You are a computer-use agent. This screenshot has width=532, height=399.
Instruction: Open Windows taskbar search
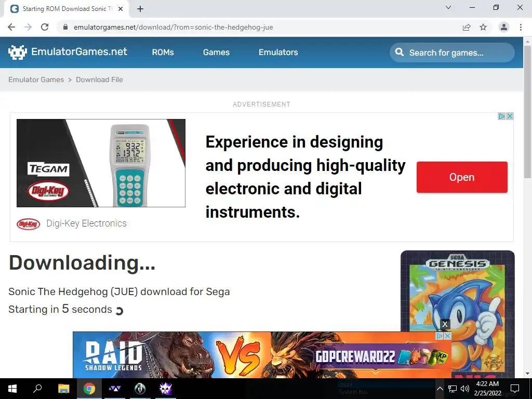coord(37,389)
